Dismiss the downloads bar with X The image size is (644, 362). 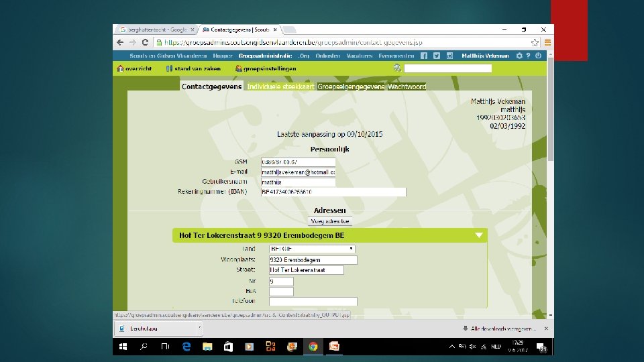[546, 328]
